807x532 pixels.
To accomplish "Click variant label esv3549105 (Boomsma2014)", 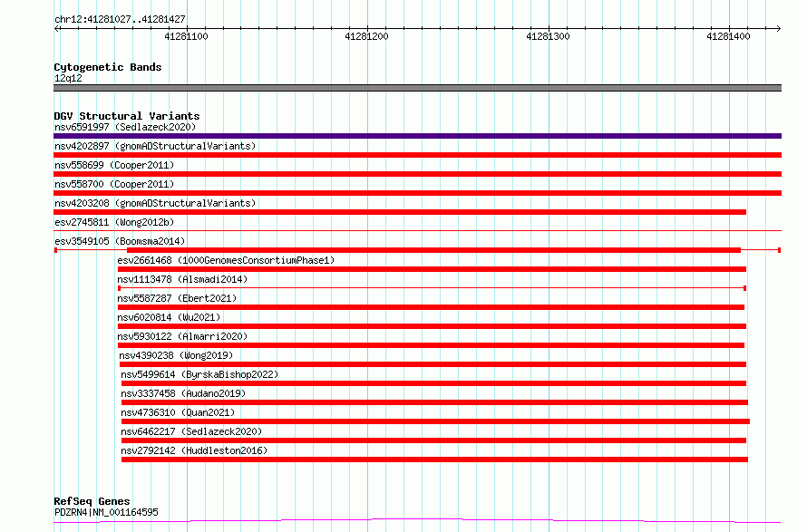I will click(x=120, y=241).
